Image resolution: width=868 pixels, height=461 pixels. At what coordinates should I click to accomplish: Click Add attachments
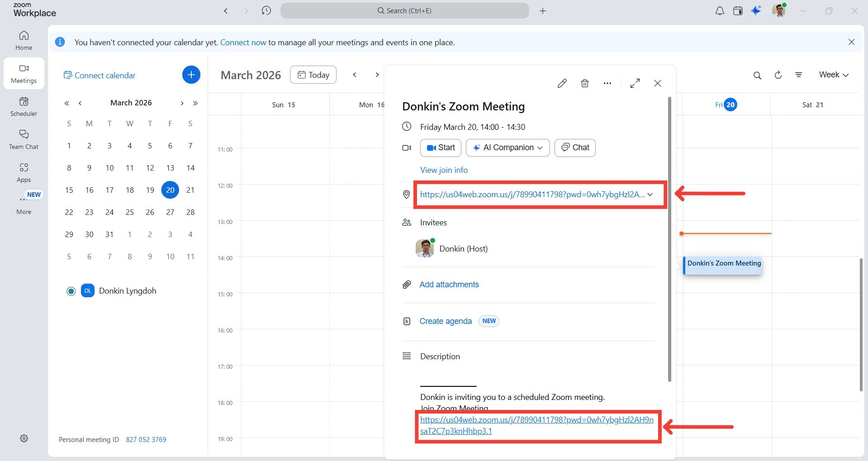[x=449, y=285]
